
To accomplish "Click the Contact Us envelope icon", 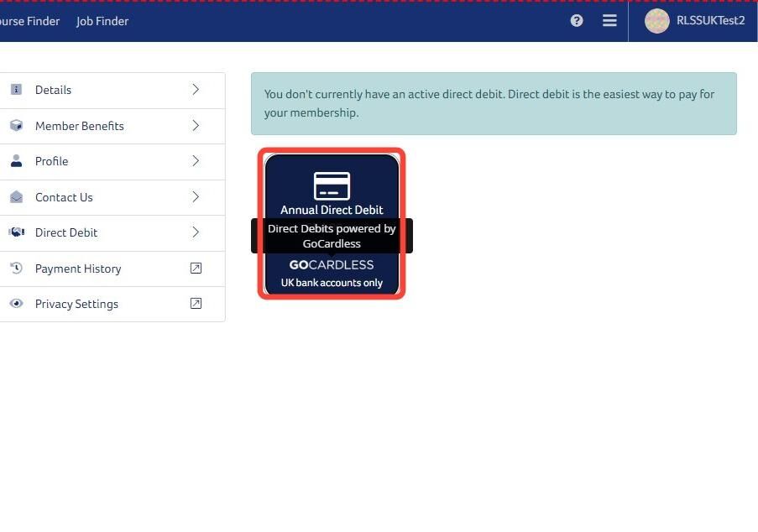I will [x=17, y=196].
